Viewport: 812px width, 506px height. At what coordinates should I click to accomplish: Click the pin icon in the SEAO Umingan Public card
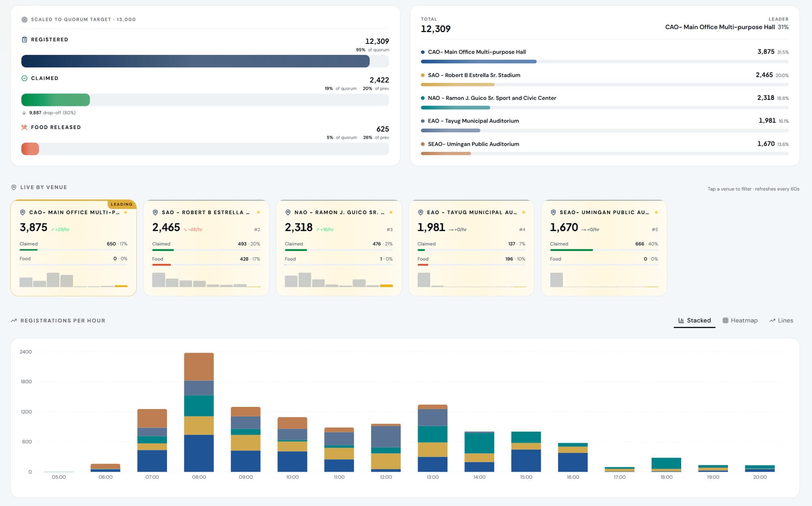pyautogui.click(x=553, y=212)
